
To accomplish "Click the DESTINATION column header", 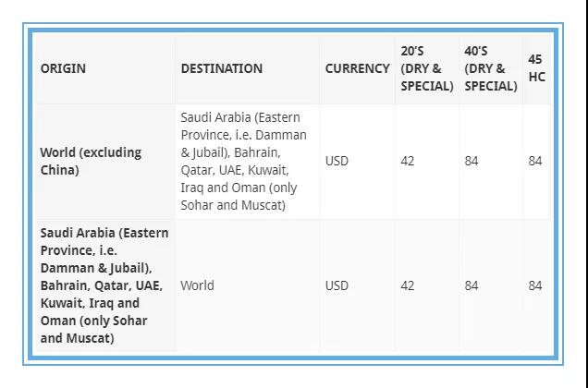I will click(x=222, y=68).
